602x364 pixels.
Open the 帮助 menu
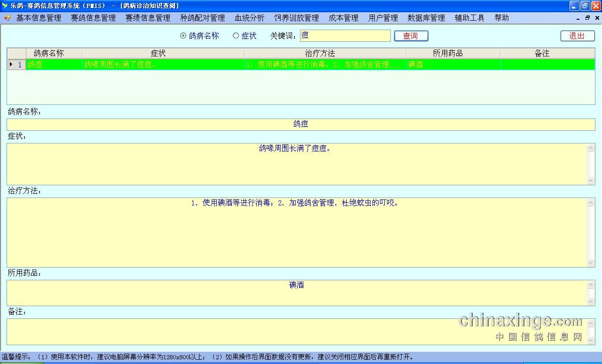pos(501,18)
